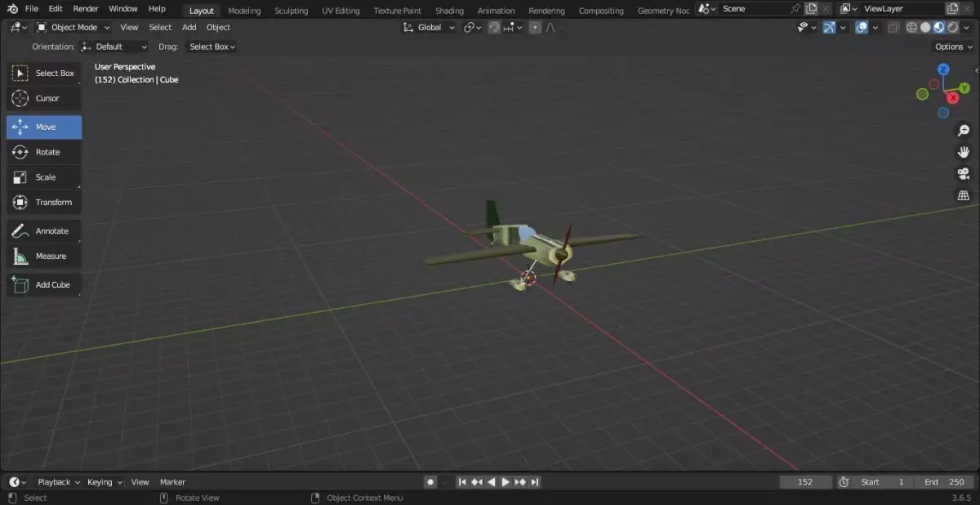Toggle use preview range clock icon
The width and height of the screenshot is (980, 505).
(844, 482)
